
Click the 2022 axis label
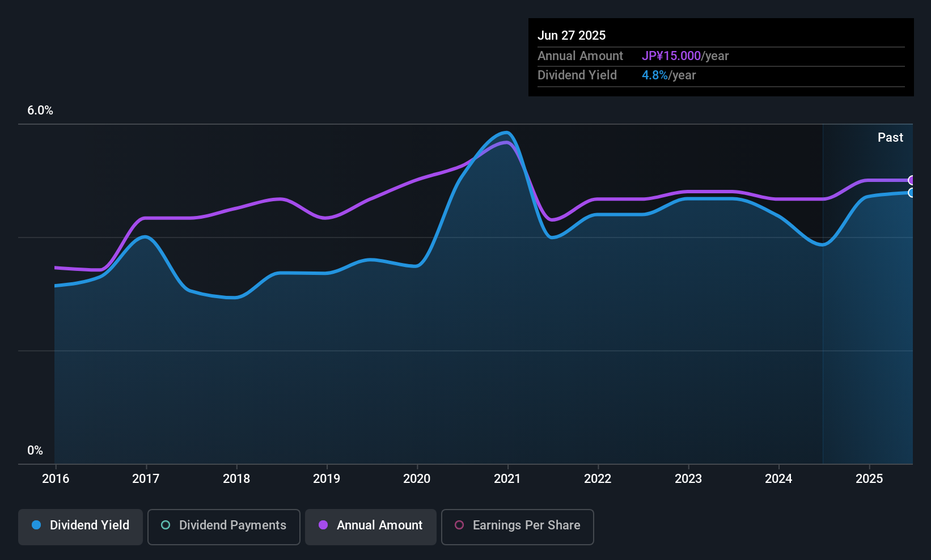tap(598, 478)
